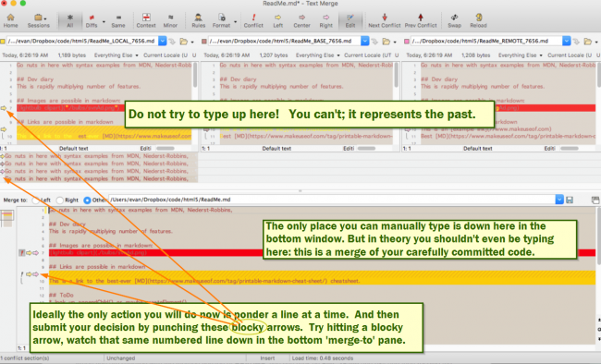Click the grey arrow icon beside REMOTE path
Screen dimensions: 601x364
click(x=576, y=41)
